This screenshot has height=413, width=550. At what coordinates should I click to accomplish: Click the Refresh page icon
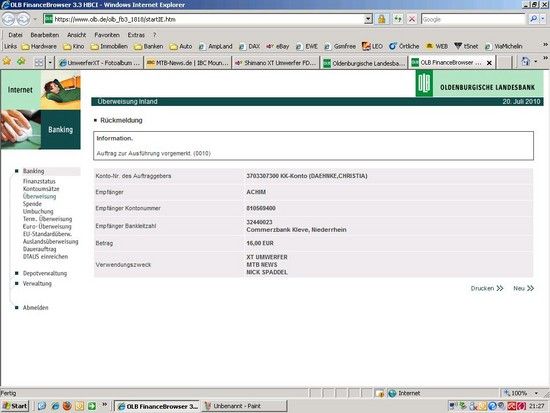397,19
